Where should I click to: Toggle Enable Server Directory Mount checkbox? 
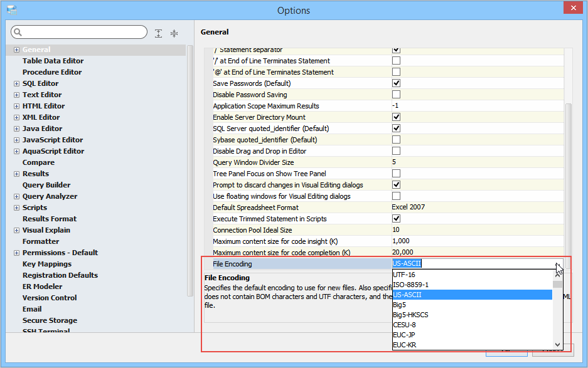pyautogui.click(x=396, y=117)
